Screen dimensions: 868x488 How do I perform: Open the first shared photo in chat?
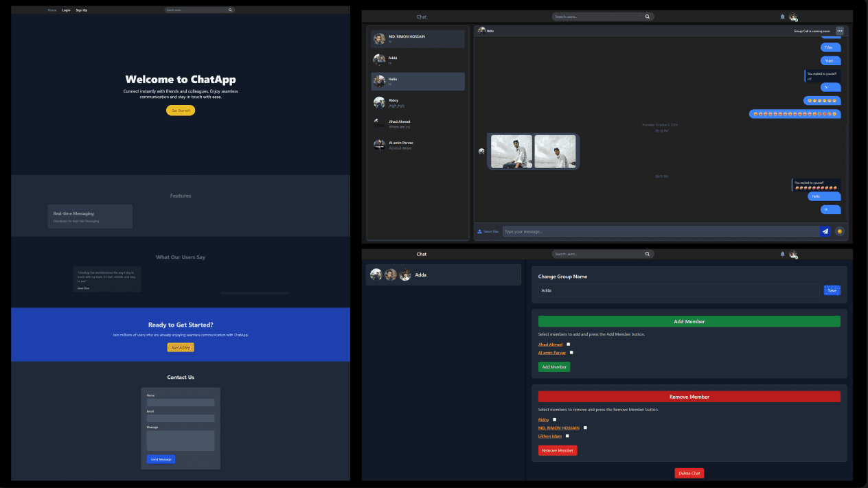(511, 152)
